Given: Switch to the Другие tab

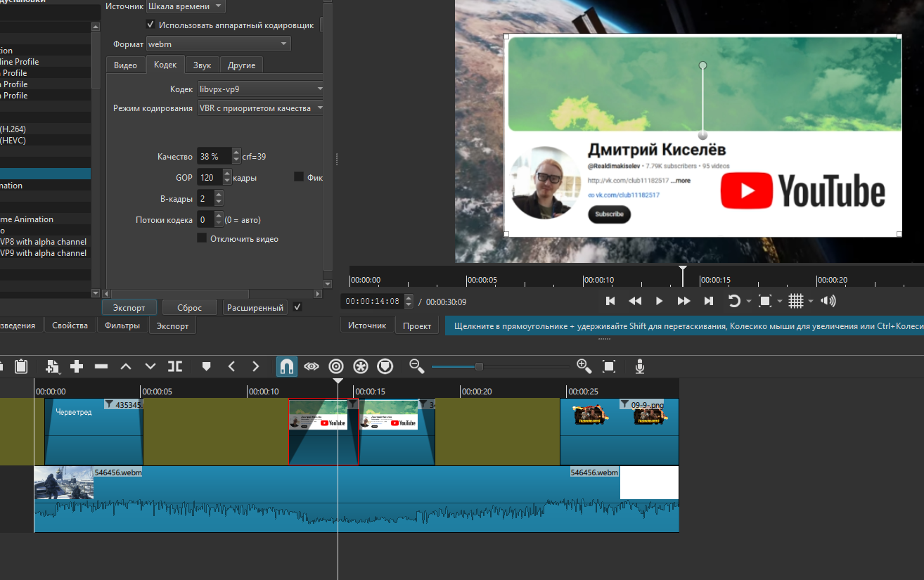Looking at the screenshot, I should tap(242, 65).
